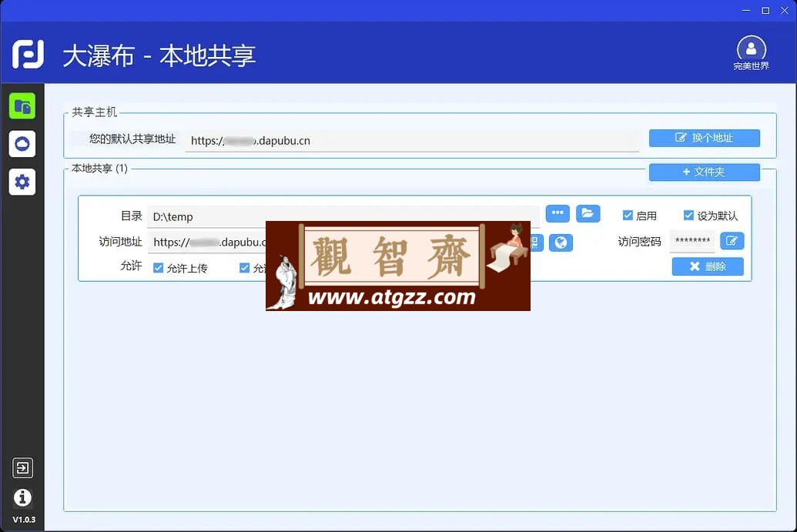Click the 本地共享 (1) group heading
Screen dimensions: 797x532
coord(99,168)
